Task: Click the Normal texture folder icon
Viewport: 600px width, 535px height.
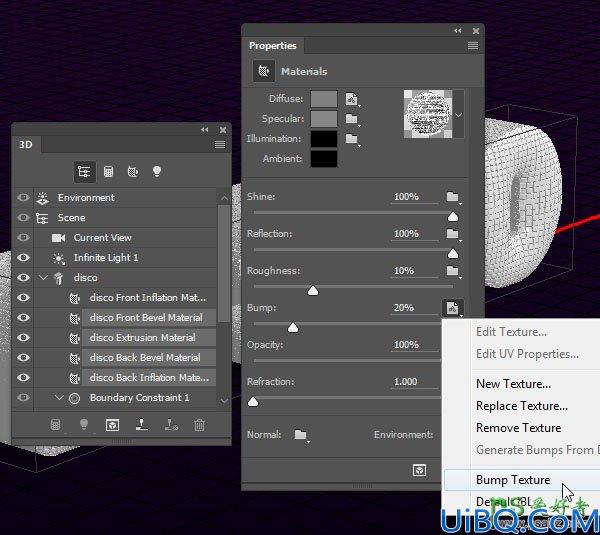Action: click(301, 435)
